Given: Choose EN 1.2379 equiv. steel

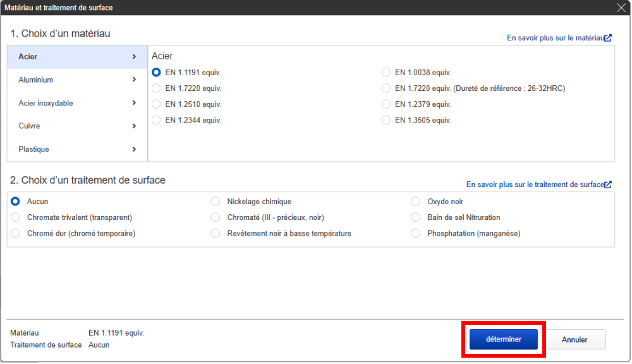Looking at the screenshot, I should click(386, 104).
